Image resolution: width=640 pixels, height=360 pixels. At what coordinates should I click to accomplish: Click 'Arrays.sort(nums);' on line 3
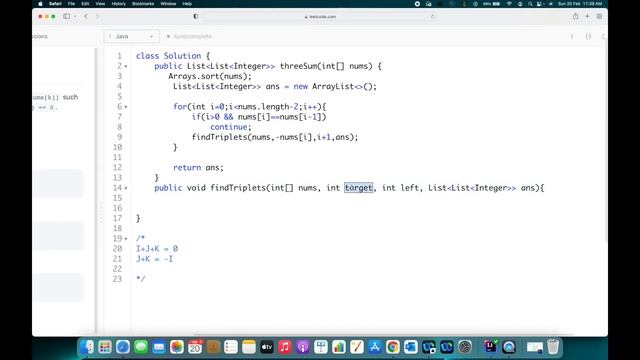[x=210, y=76]
